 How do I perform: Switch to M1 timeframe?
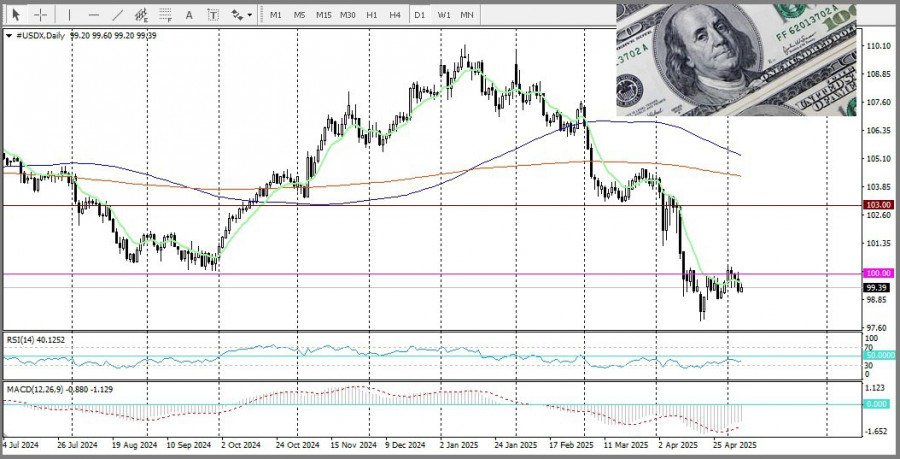pyautogui.click(x=275, y=15)
